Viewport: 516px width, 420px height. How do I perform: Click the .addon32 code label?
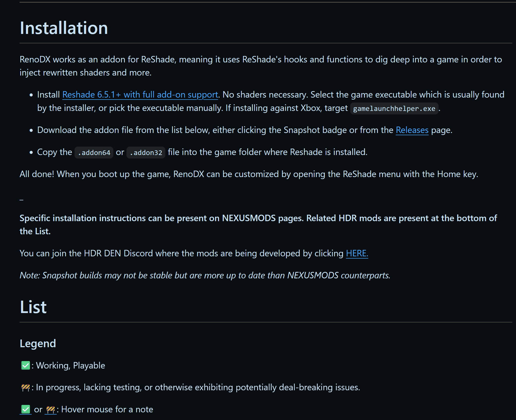pos(146,153)
